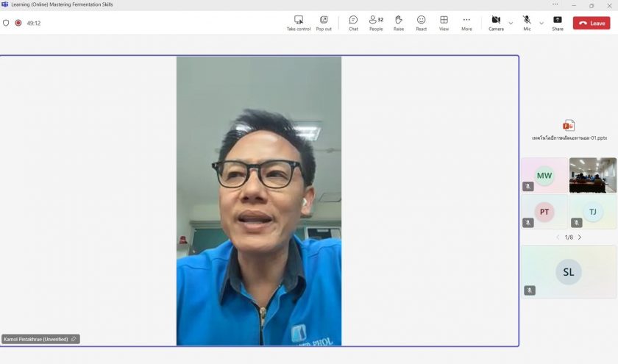Show the People participants list
The image size is (618, 364).
pyautogui.click(x=376, y=23)
